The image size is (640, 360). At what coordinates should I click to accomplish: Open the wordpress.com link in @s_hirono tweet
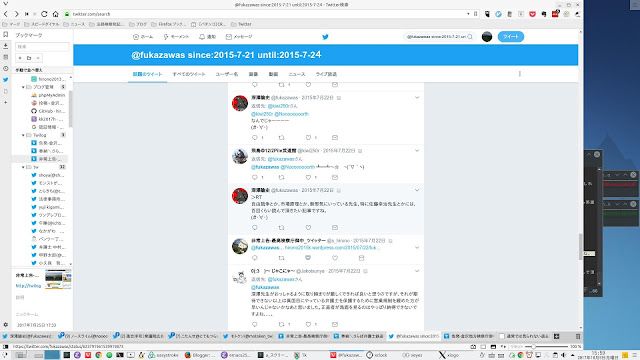point(332,248)
